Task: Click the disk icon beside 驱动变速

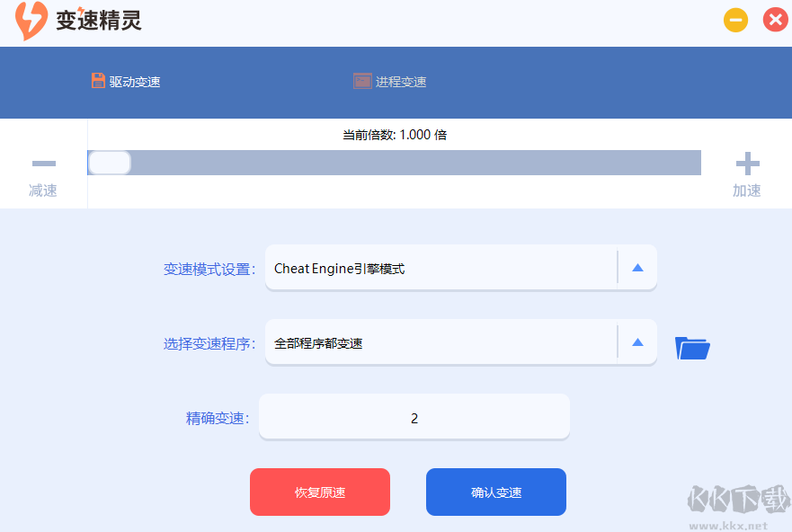Action: (x=98, y=80)
